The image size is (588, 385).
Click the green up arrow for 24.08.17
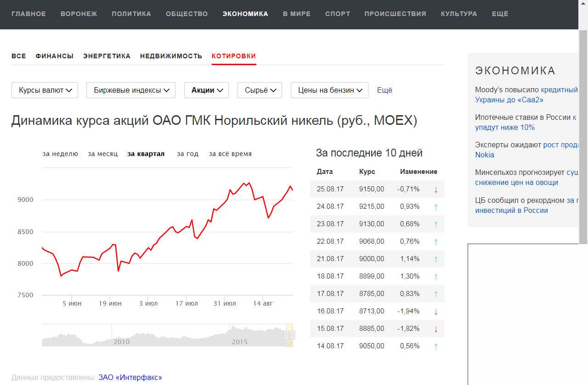[x=435, y=207]
